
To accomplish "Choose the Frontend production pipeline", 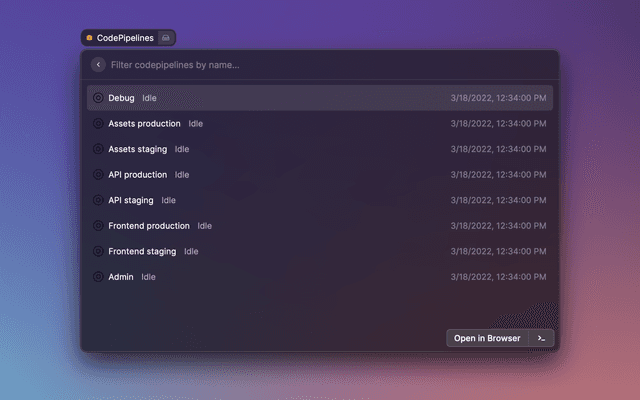I will [x=148, y=226].
